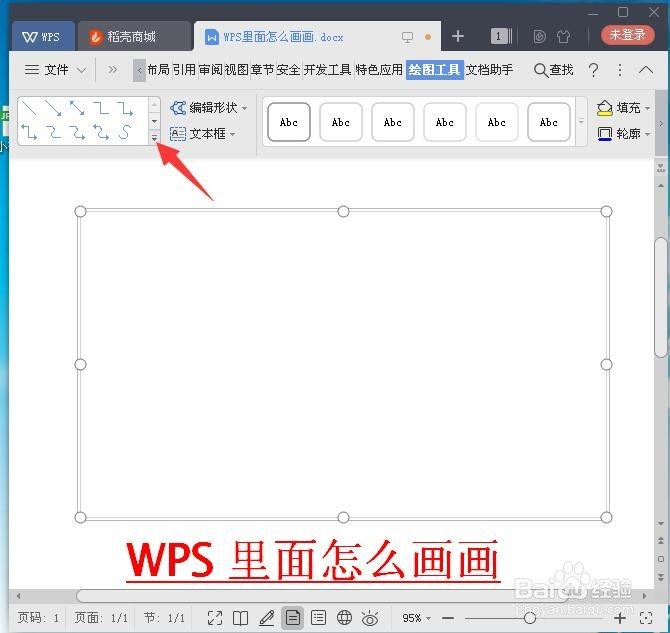
Task: Switch to the View (视图) tab
Action: tap(236, 69)
